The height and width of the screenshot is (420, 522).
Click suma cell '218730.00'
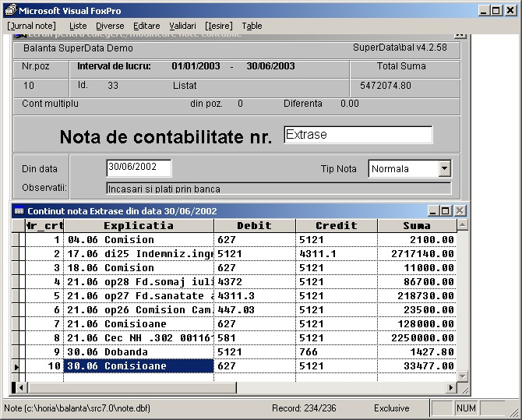pyautogui.click(x=417, y=296)
